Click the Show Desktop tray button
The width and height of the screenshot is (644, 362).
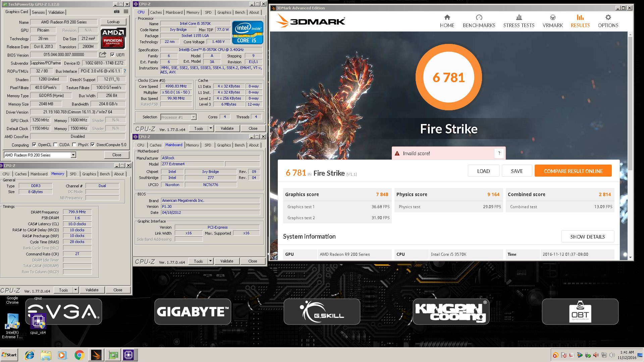(640, 355)
